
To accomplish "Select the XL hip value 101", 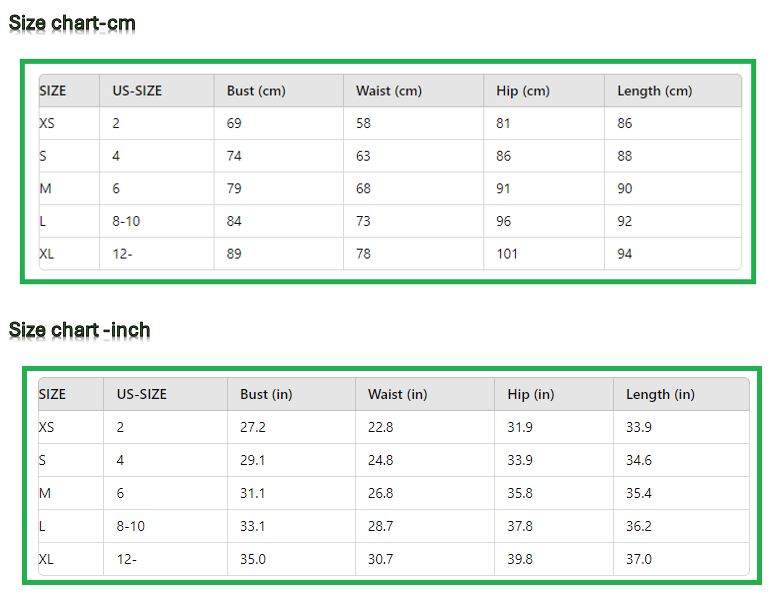I will tap(507, 254).
